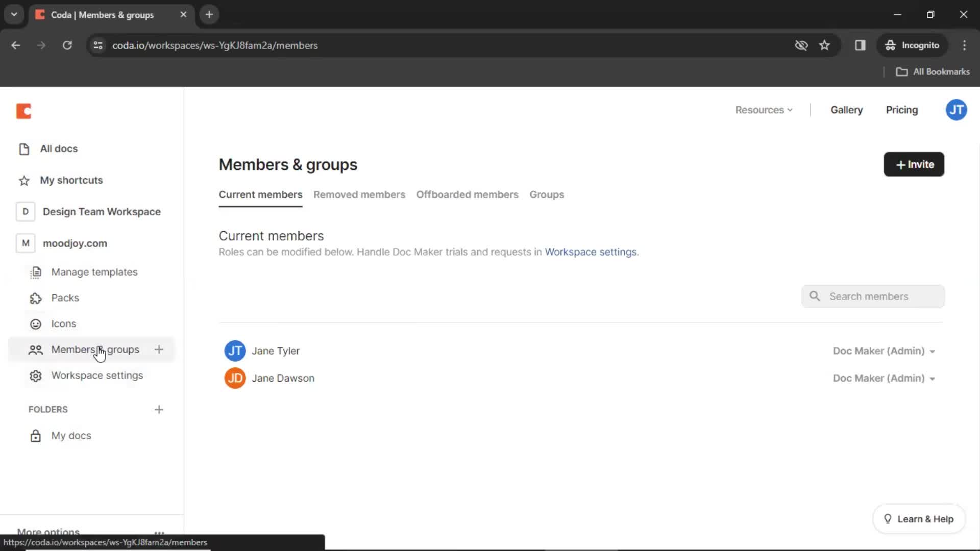Image resolution: width=980 pixels, height=551 pixels.
Task: Click the Jane Tyler profile avatar icon
Action: pos(235,350)
